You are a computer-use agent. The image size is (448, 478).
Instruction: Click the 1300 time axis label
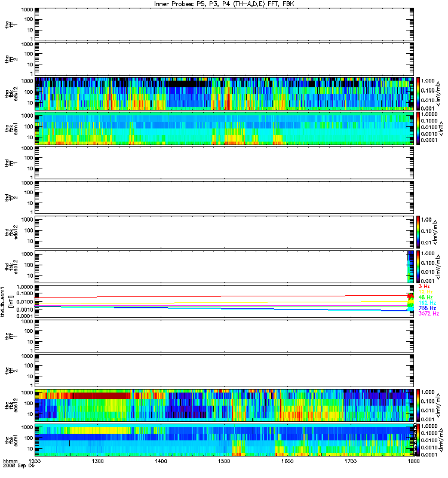[98, 461]
